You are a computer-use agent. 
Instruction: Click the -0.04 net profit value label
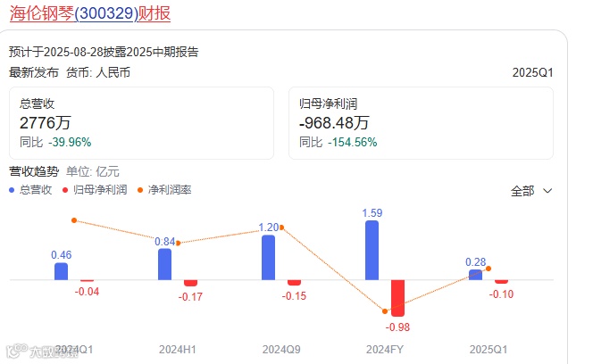click(x=87, y=292)
